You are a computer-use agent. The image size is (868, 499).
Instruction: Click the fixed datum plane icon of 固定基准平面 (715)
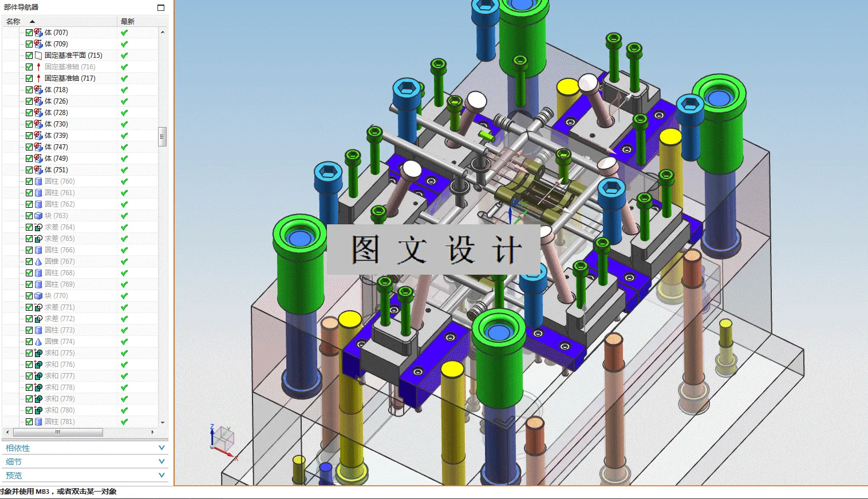(37, 55)
